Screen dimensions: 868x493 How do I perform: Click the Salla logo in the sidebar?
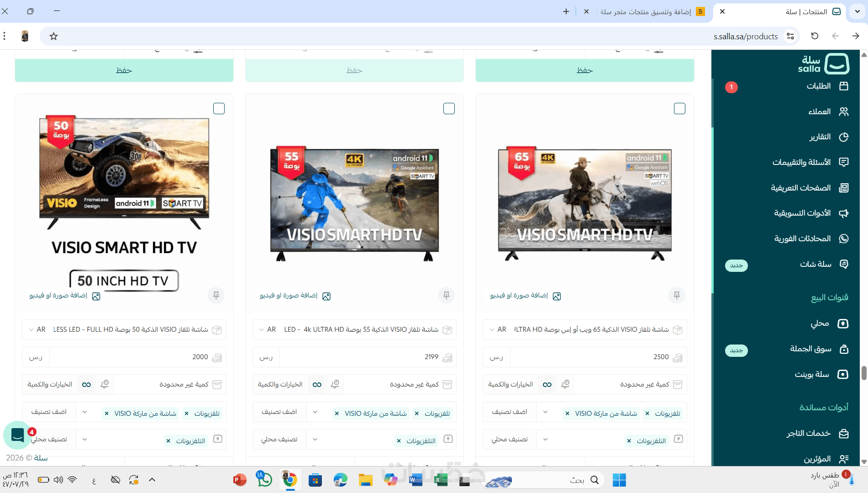click(x=823, y=64)
